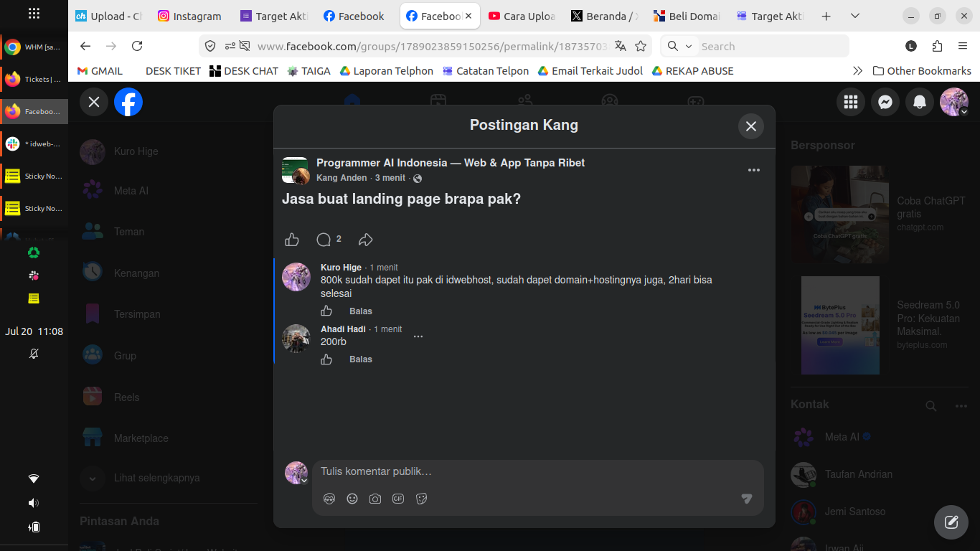
Task: Open the Wi-Fi network indicator
Action: click(34, 479)
